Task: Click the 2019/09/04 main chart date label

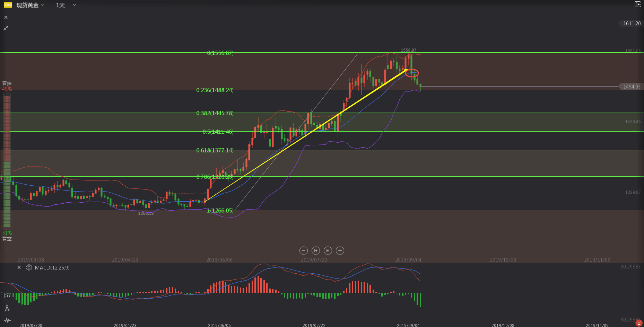Action: click(408, 260)
